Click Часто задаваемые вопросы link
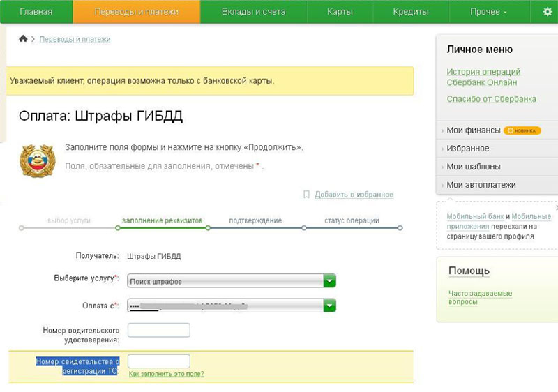Image resolution: width=558 pixels, height=392 pixels. click(x=480, y=298)
